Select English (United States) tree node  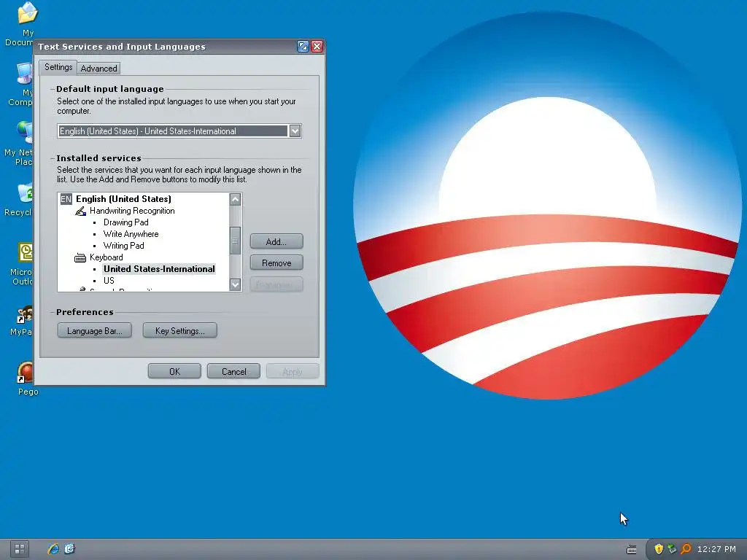123,199
